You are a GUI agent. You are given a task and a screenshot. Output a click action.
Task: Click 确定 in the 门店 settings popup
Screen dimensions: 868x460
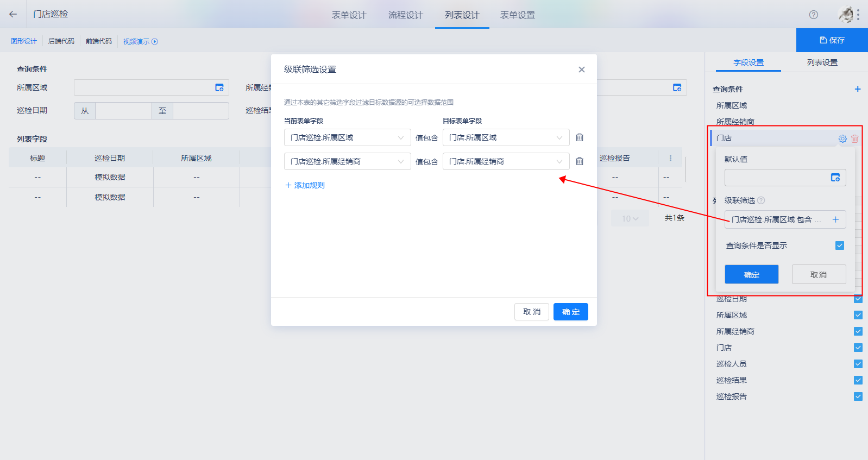(x=752, y=274)
